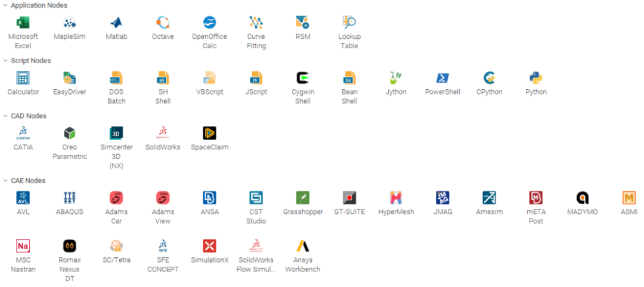This screenshot has width=644, height=287.
Task: Click the ABAQUS node icon
Action: pos(70,198)
